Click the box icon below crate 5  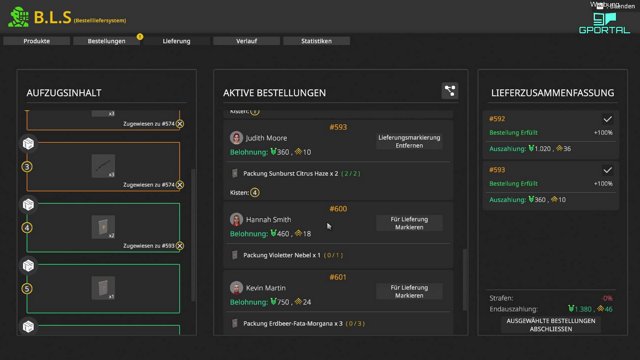[x=28, y=327]
